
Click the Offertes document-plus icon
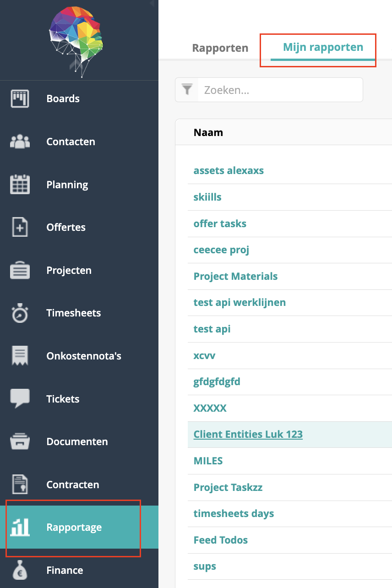[20, 227]
